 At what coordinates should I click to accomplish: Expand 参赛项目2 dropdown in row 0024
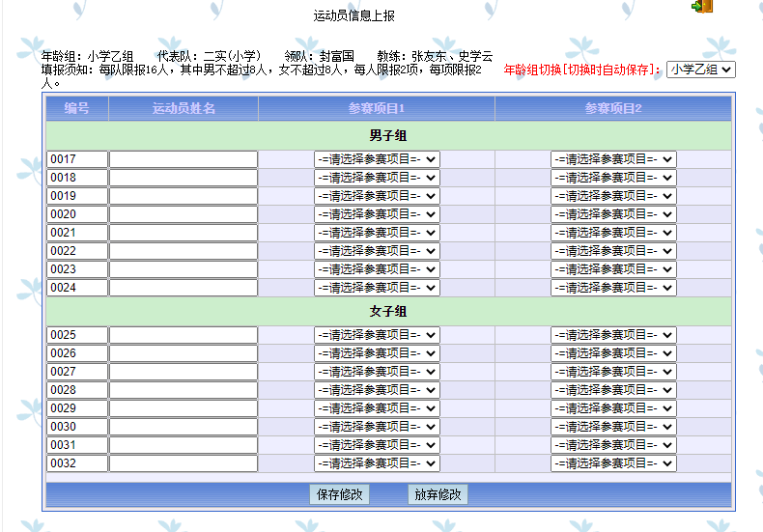613,288
